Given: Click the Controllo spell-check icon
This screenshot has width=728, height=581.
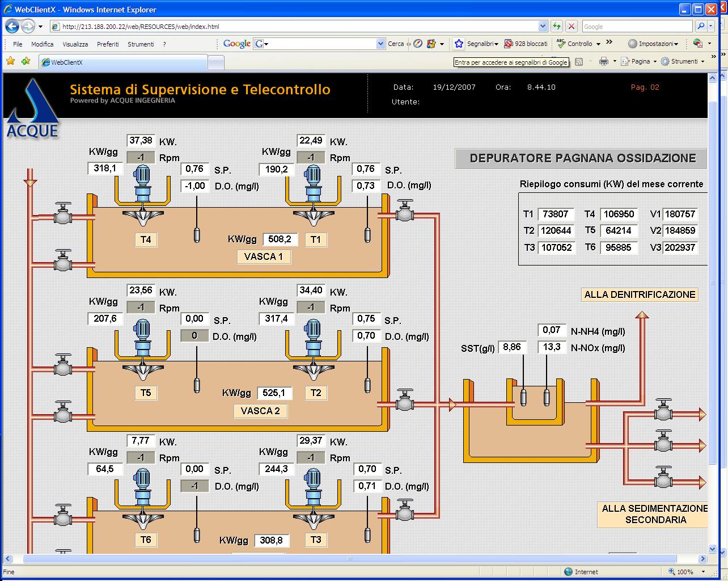Looking at the screenshot, I should pyautogui.click(x=561, y=43).
